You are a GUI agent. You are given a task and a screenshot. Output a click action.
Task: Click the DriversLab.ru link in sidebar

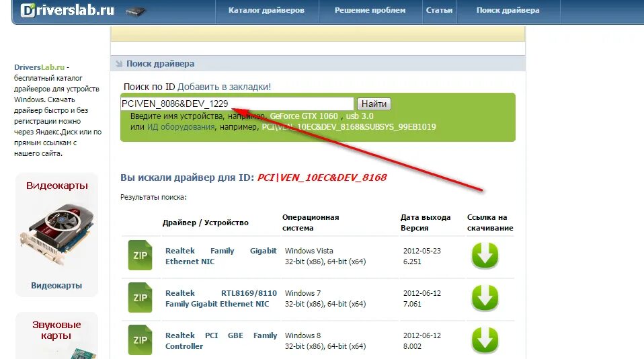pos(40,67)
